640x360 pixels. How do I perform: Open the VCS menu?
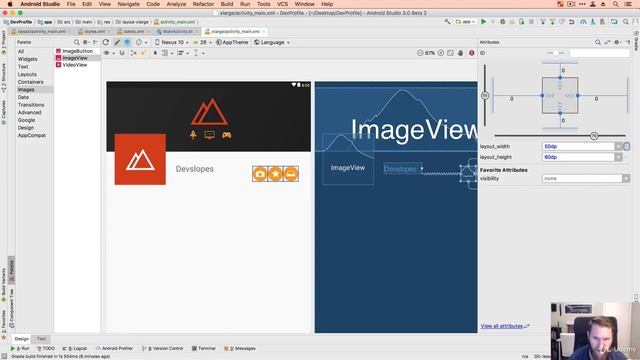tap(282, 4)
